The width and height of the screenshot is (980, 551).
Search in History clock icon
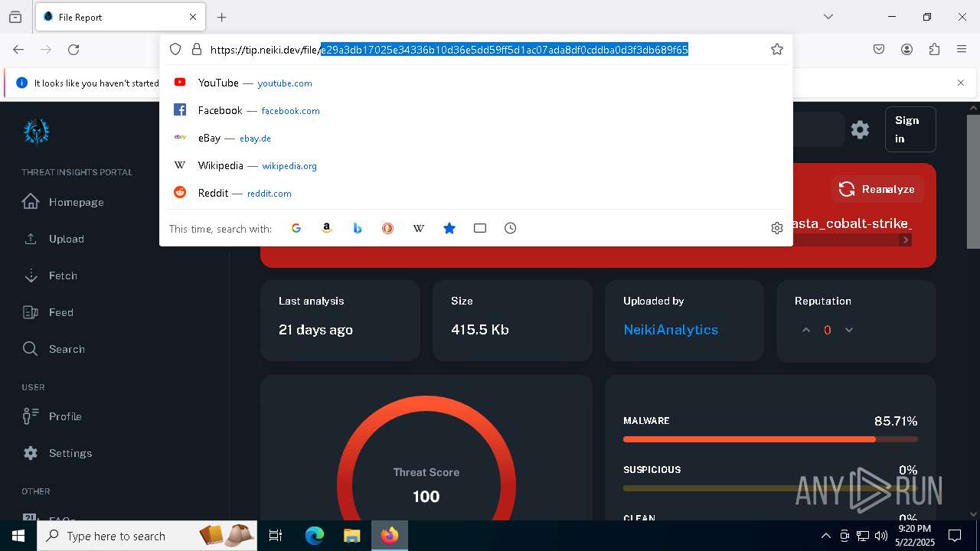coord(511,228)
